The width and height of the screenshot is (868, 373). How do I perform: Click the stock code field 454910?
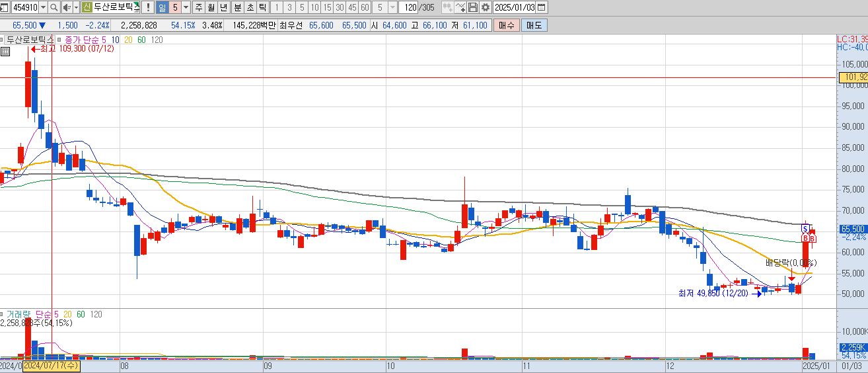click(x=25, y=8)
